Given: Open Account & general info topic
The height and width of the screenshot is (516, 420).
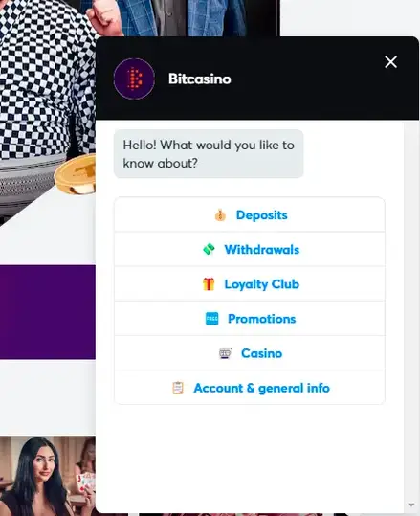Looking at the screenshot, I should 250,388.
